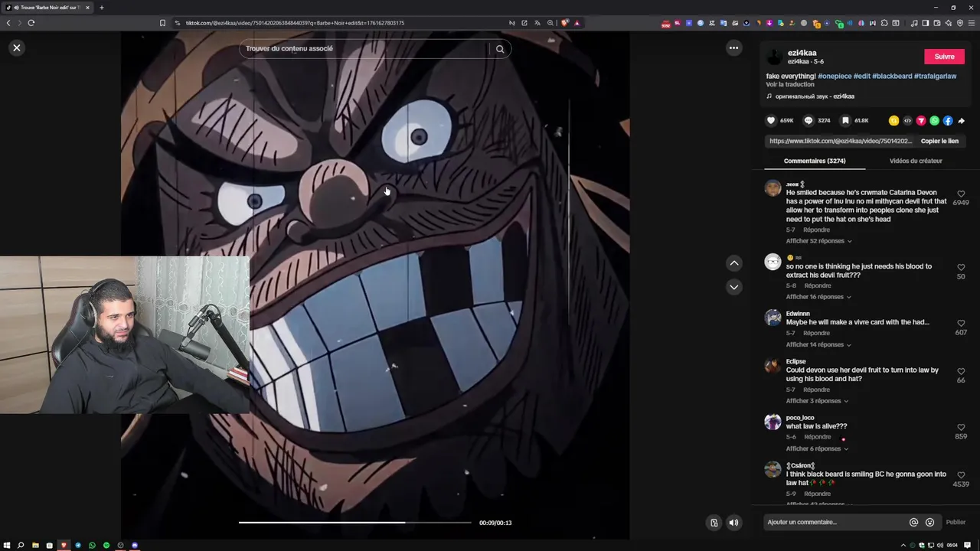Click the Publier button
Viewport: 980px width, 551px height.
[x=955, y=522]
